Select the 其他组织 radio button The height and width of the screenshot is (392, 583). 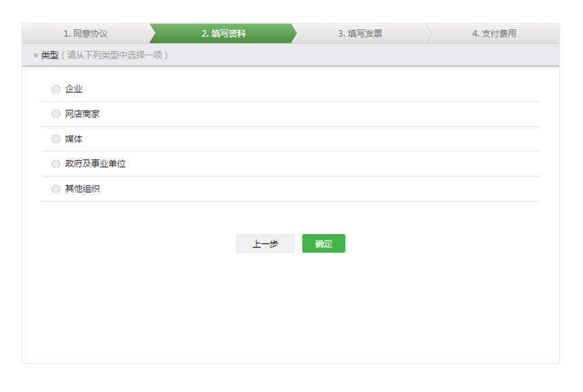coord(56,189)
